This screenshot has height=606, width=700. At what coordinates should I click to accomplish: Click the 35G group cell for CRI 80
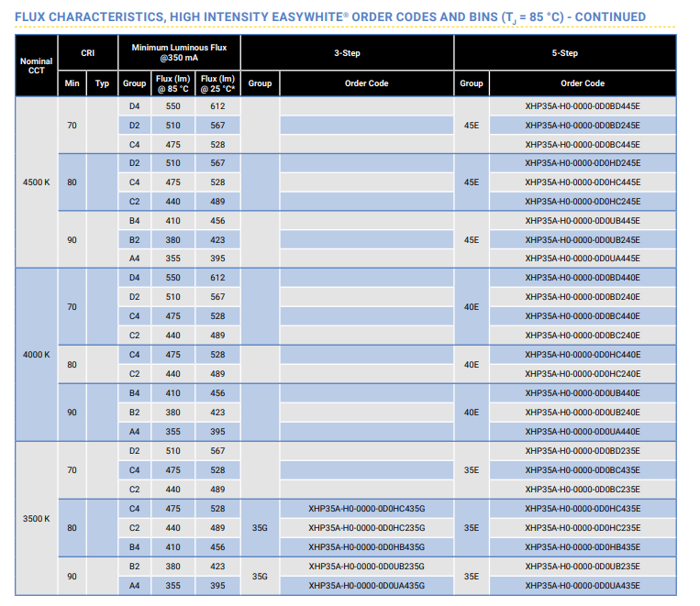260,528
